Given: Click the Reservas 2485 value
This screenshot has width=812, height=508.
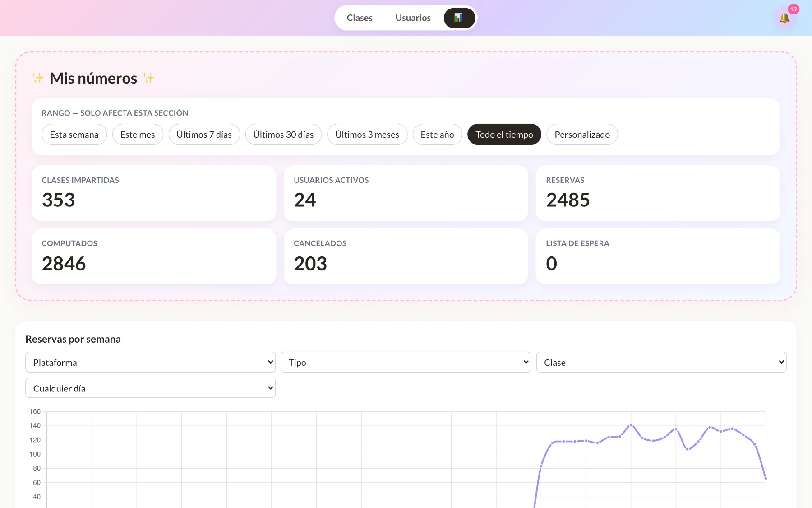Looking at the screenshot, I should (x=568, y=200).
